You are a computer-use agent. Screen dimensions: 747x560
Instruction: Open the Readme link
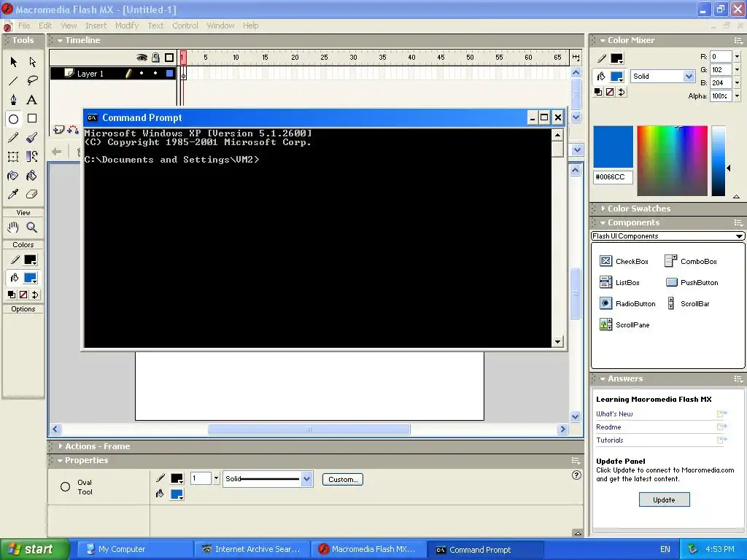(608, 427)
